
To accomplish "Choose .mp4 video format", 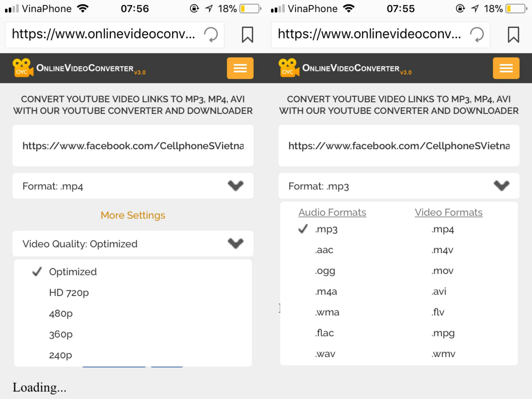I will [443, 229].
